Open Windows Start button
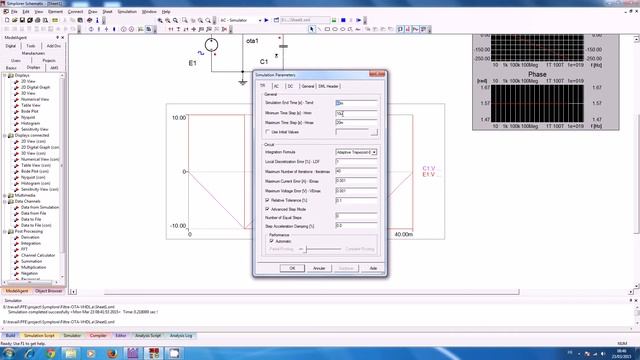Image resolution: width=640 pixels, height=360 pixels. click(9, 353)
